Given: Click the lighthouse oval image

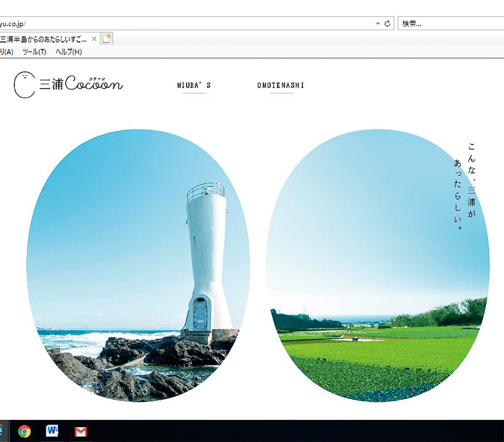Looking at the screenshot, I should pyautogui.click(x=138, y=265).
